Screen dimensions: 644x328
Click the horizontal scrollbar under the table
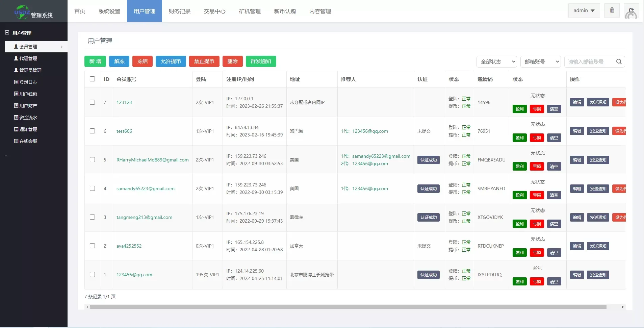tap(348, 307)
